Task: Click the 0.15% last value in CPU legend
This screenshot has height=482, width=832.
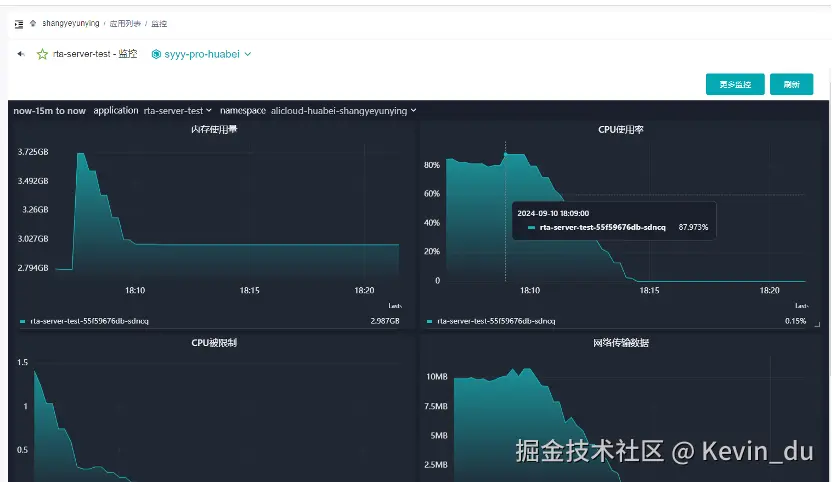Action: tap(795, 321)
